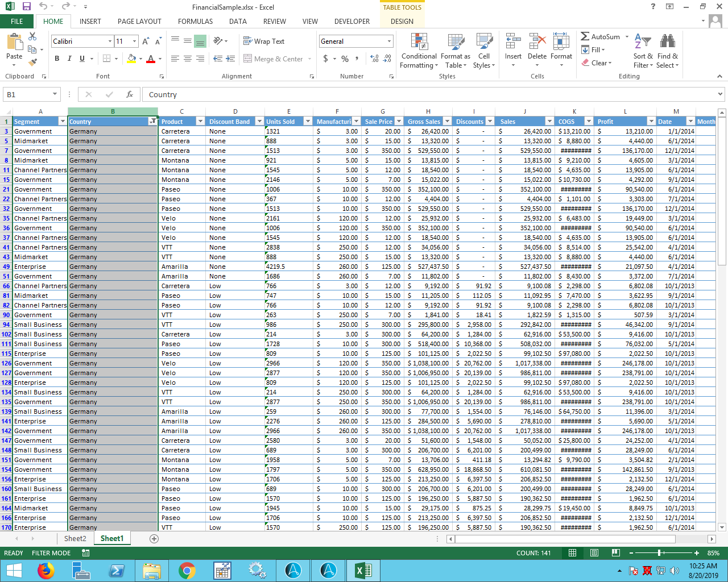Switch to the Page Layout ribbon tab
This screenshot has height=582, width=728.
click(139, 22)
